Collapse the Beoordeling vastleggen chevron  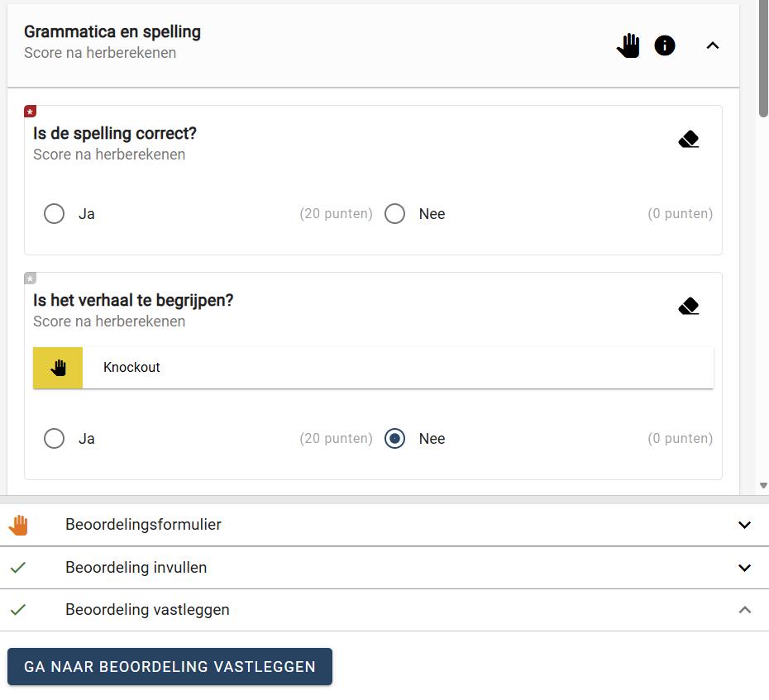point(744,610)
